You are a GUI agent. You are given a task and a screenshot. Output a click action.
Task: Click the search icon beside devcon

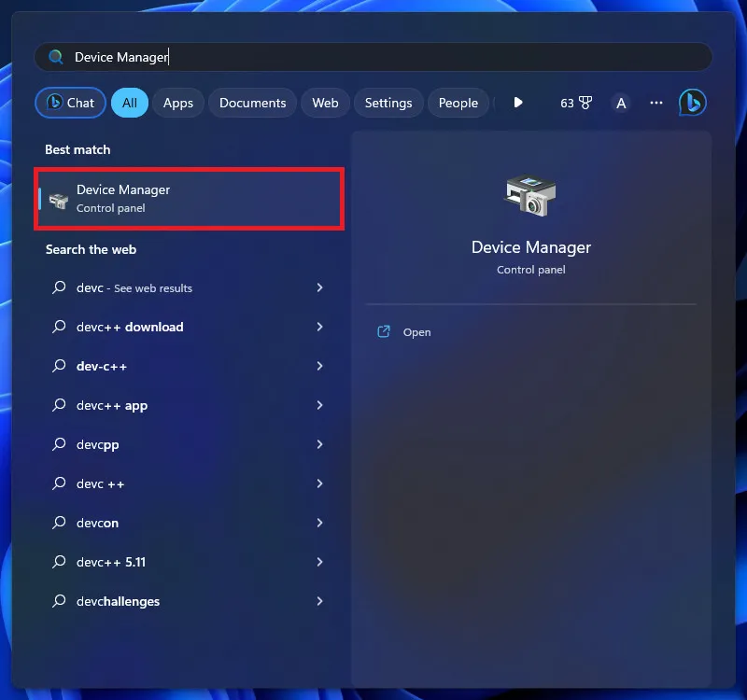click(59, 523)
